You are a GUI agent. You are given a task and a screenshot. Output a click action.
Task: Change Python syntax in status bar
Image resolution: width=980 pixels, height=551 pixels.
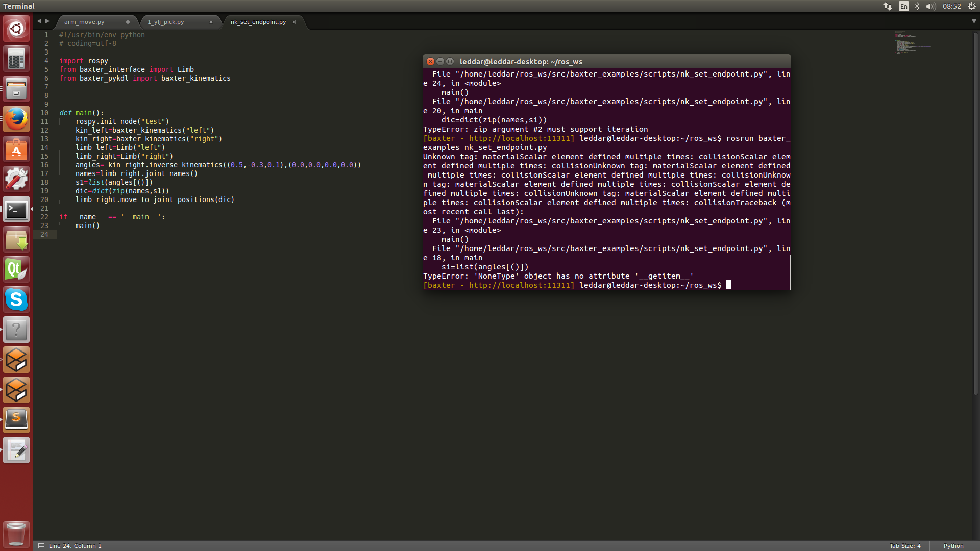tap(953, 546)
